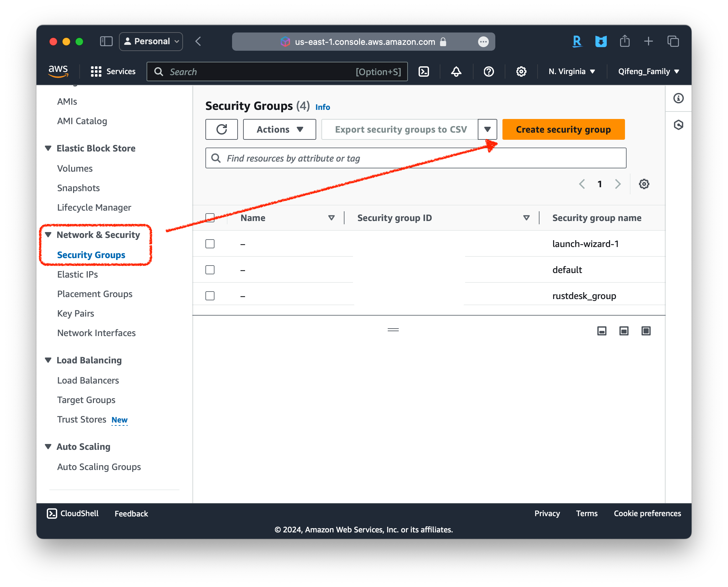Open Placement Groups in sidebar
Image resolution: width=728 pixels, height=587 pixels.
(x=95, y=294)
